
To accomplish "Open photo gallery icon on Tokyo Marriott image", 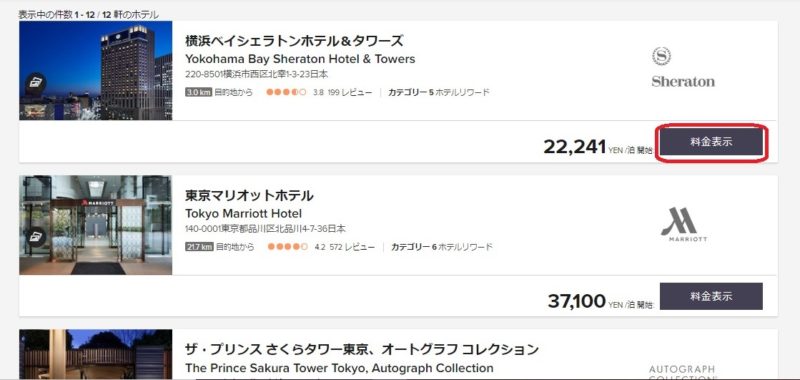I will pyautogui.click(x=35, y=237).
